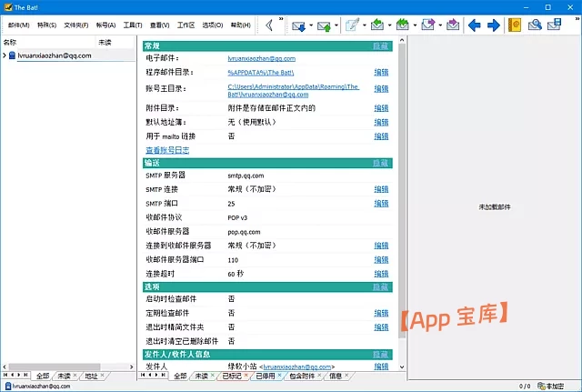Open dropdown arrow beside New Message icon
This screenshot has width=582, height=392.
point(364,25)
